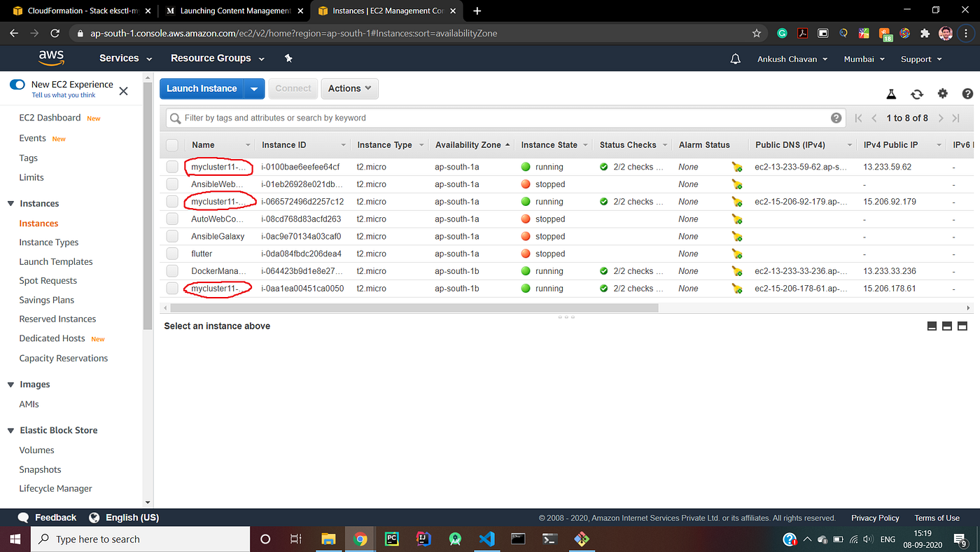Viewport: 980px width, 552px height.
Task: Open the notifications bell icon
Action: click(x=735, y=60)
